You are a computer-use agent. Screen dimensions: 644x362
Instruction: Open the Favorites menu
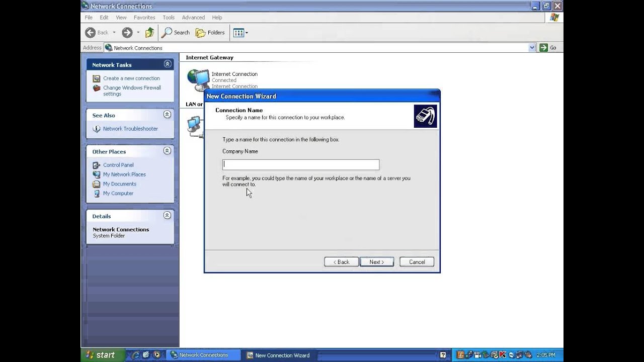coord(144,17)
